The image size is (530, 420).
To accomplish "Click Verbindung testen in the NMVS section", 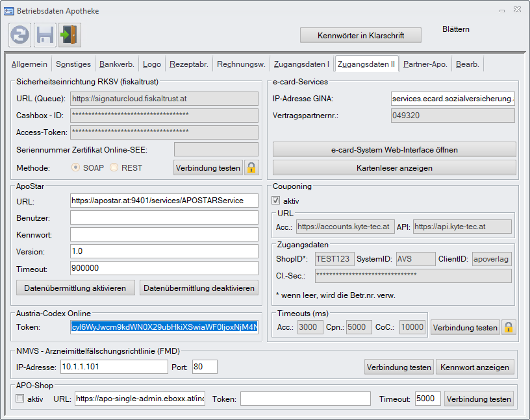I will 399,367.
